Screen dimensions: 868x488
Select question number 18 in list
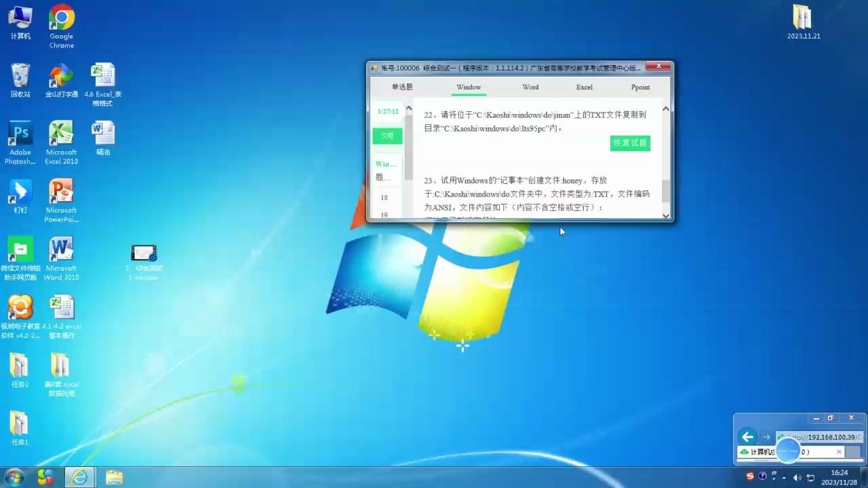coord(384,198)
